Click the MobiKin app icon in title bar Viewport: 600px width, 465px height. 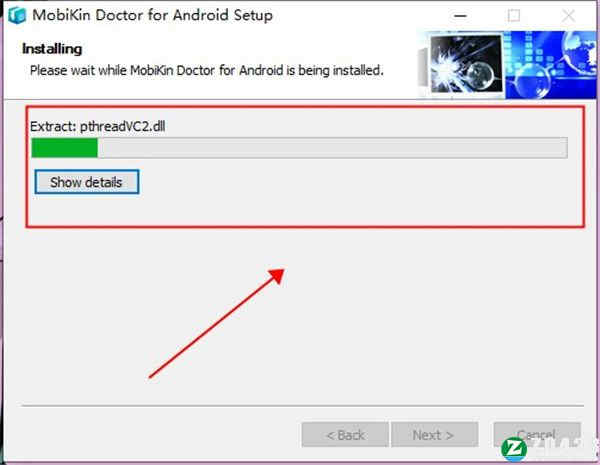[x=17, y=15]
